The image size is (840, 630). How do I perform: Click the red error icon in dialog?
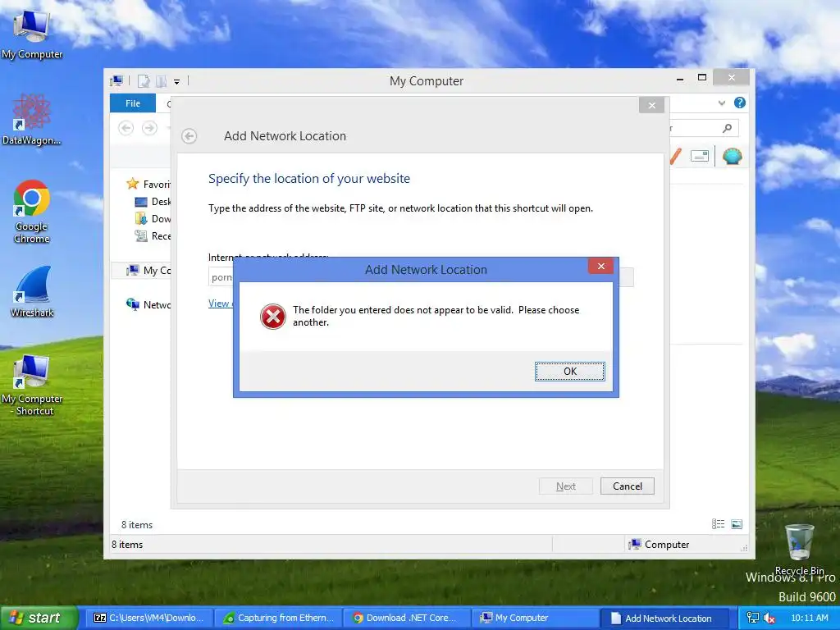tap(273, 317)
